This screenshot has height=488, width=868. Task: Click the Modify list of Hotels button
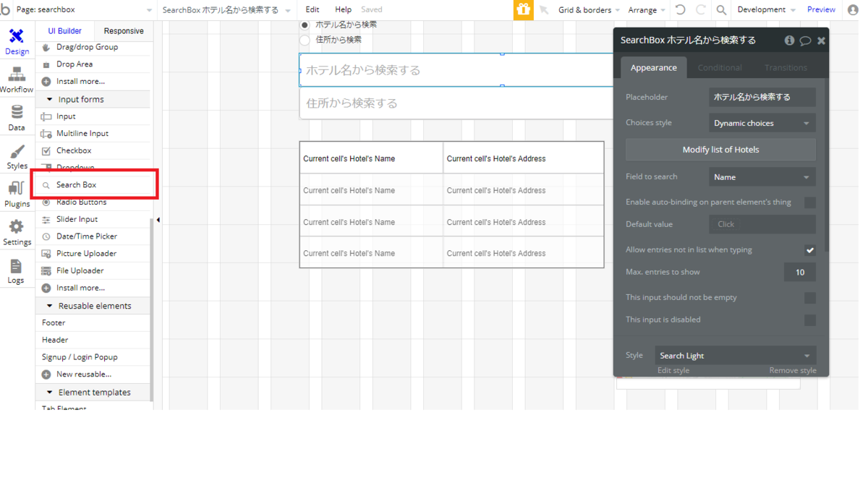coord(720,150)
